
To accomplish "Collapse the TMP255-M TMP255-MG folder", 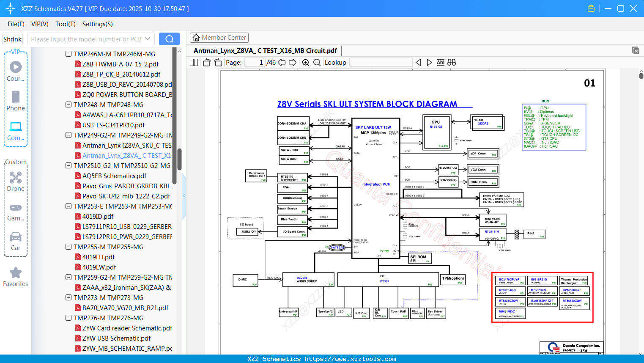I will click(69, 247).
